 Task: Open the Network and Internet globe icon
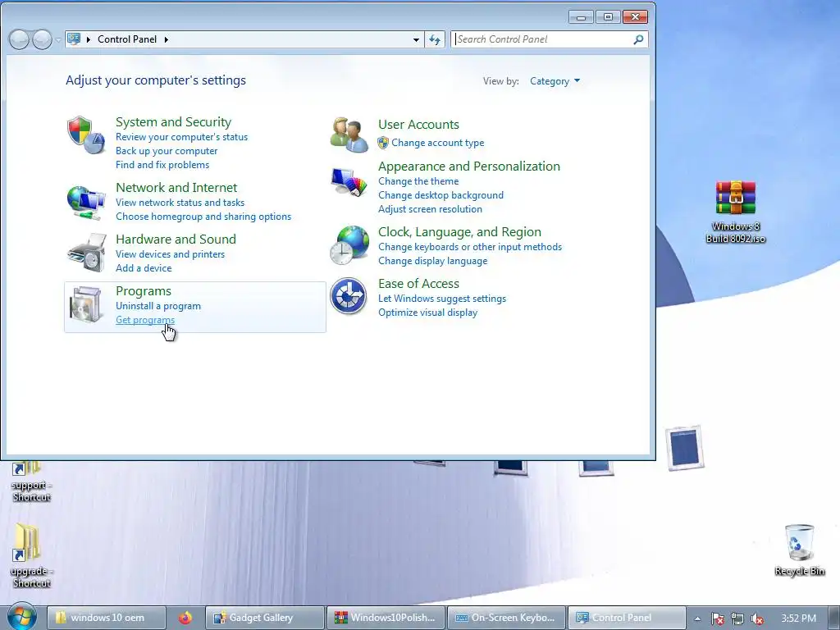click(85, 202)
